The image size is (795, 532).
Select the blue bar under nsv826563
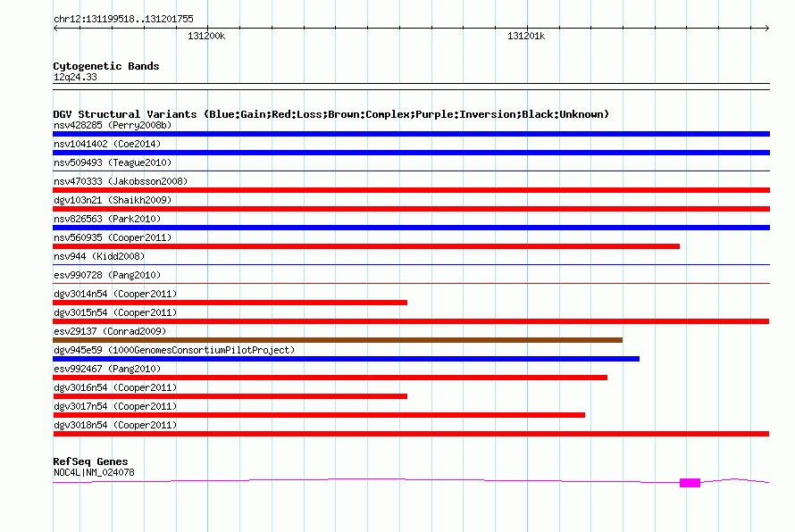[x=411, y=228]
